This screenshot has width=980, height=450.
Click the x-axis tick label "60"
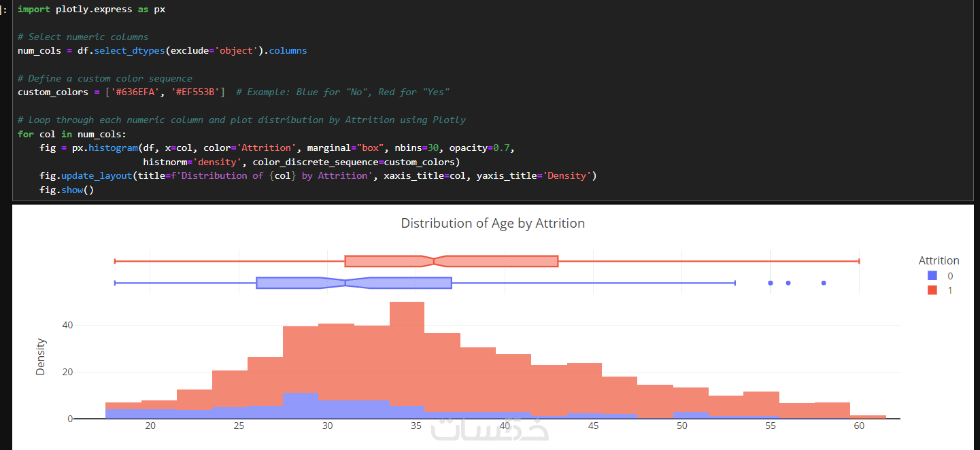pyautogui.click(x=859, y=426)
